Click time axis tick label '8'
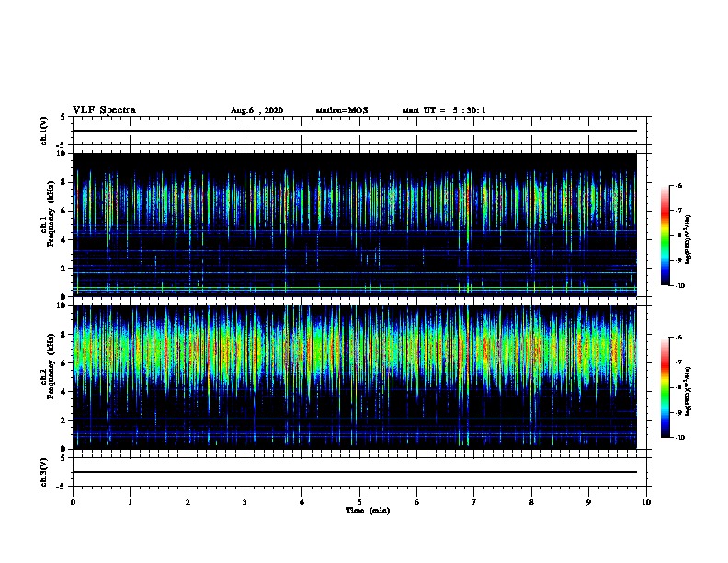Viewport: 728px width, 563px height. 531,501
